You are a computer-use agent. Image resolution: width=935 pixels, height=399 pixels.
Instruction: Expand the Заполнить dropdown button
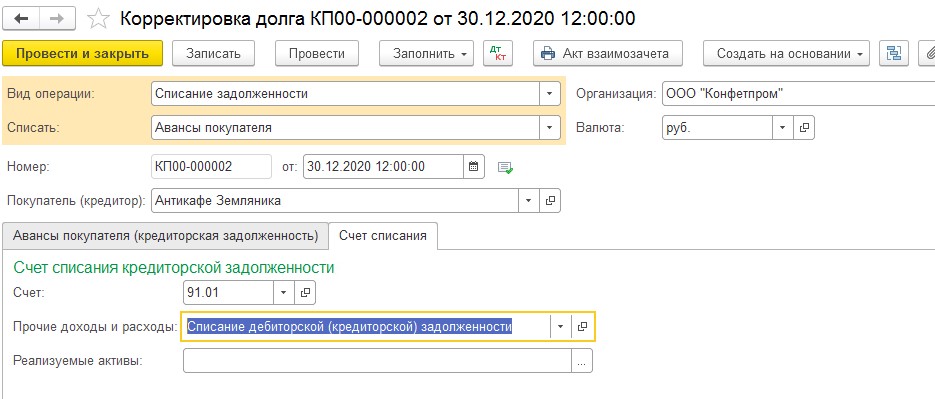click(x=426, y=54)
